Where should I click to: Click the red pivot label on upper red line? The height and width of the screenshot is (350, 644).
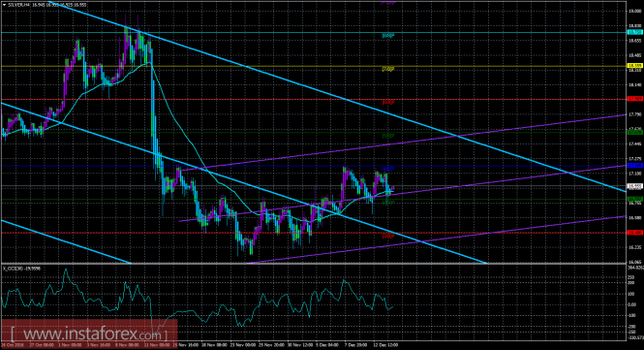point(388,102)
